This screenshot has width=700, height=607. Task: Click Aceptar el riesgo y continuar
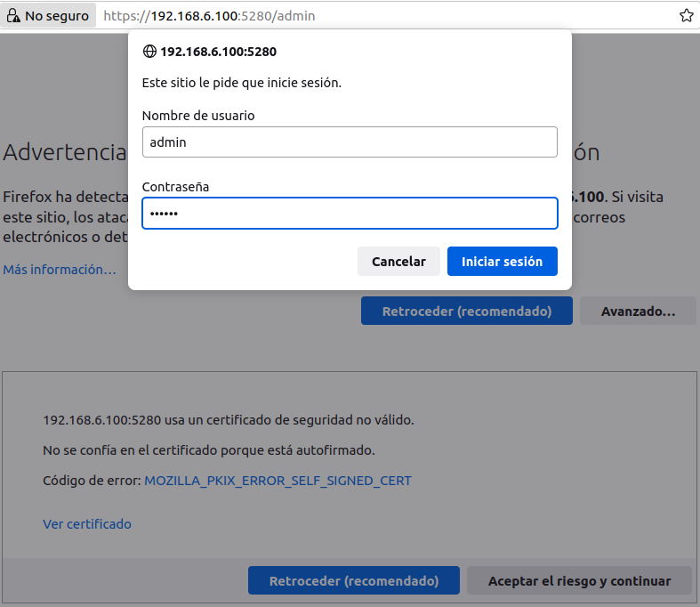(x=579, y=581)
